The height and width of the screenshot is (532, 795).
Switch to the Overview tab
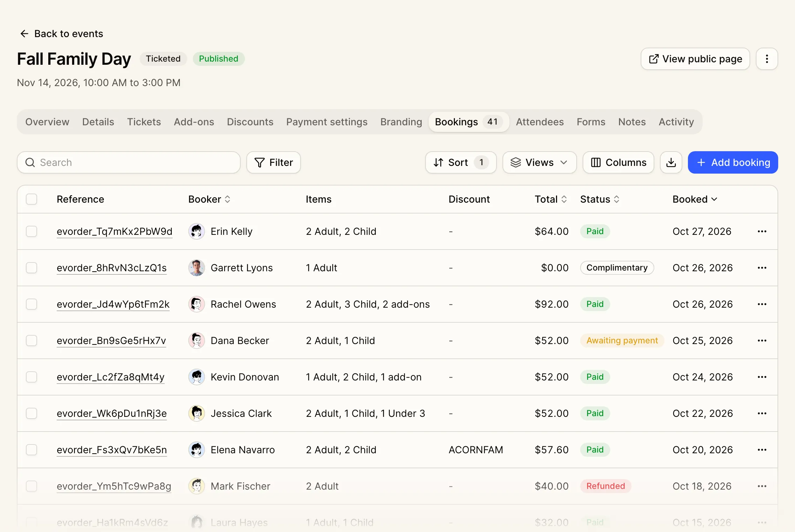pyautogui.click(x=47, y=122)
